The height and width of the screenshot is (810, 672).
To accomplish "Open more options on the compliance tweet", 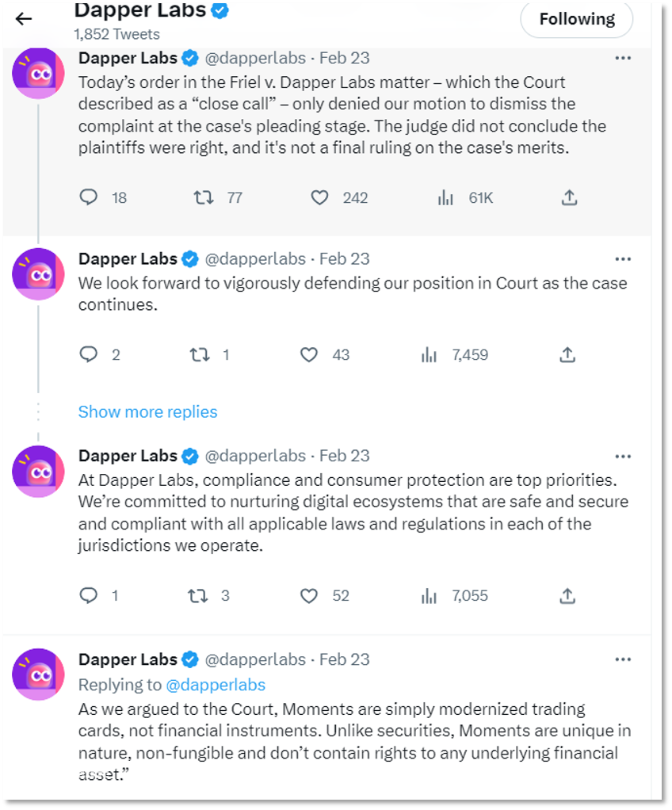I will [623, 457].
